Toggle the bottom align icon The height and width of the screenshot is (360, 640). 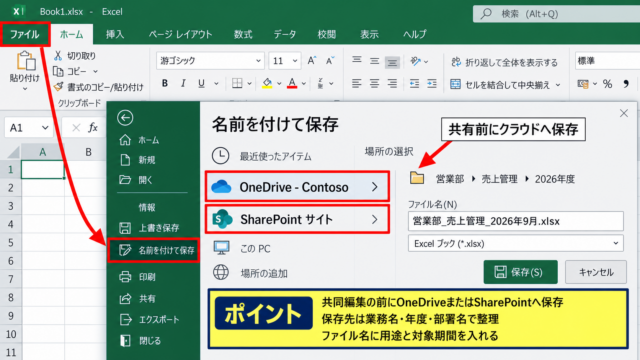click(392, 62)
